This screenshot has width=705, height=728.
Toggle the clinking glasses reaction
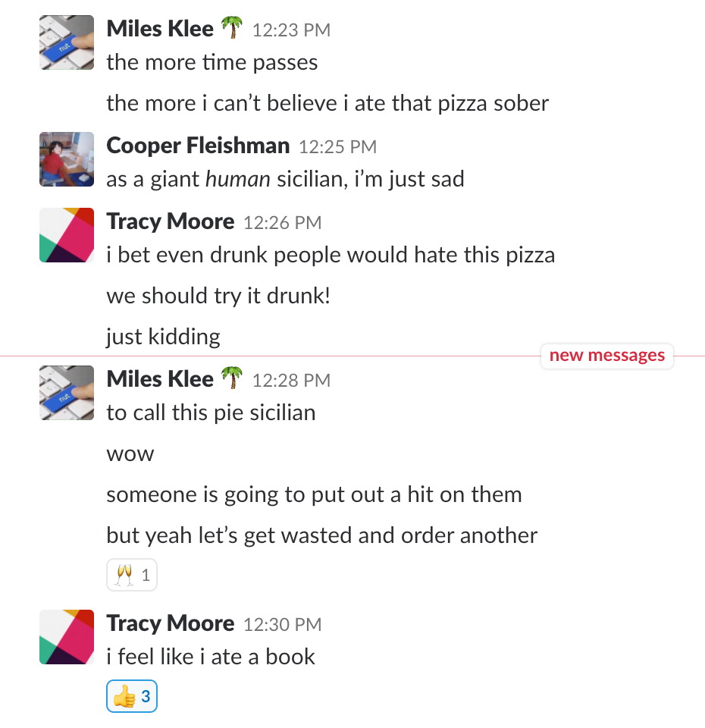coord(132,575)
